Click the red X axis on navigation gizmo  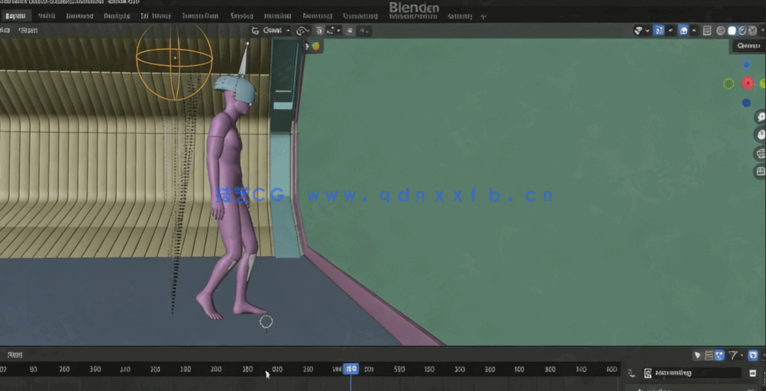tap(747, 83)
